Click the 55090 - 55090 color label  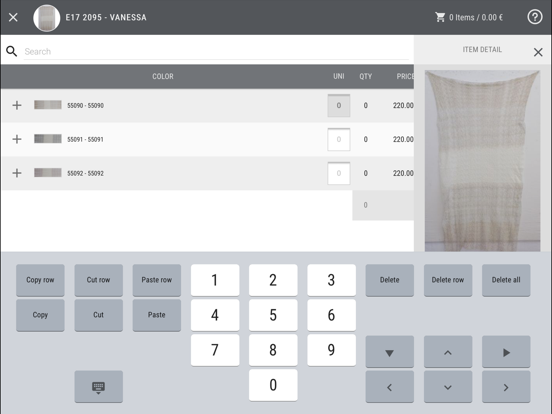pyautogui.click(x=86, y=106)
